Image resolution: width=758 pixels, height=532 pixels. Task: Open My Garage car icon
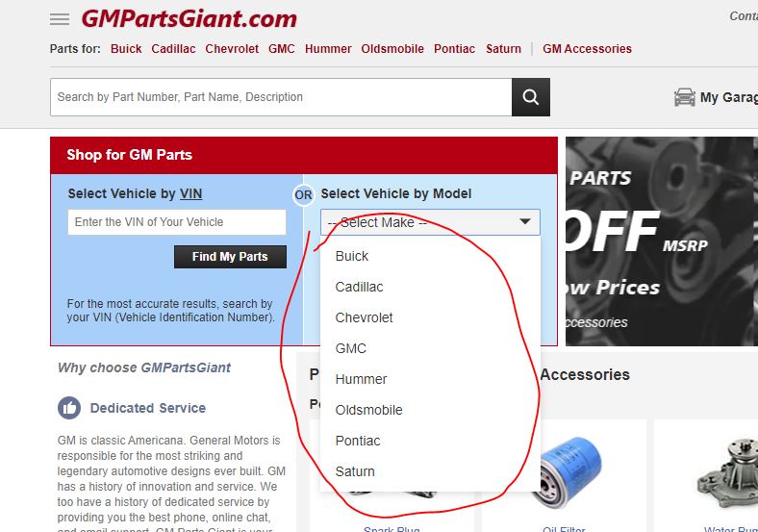pos(685,97)
